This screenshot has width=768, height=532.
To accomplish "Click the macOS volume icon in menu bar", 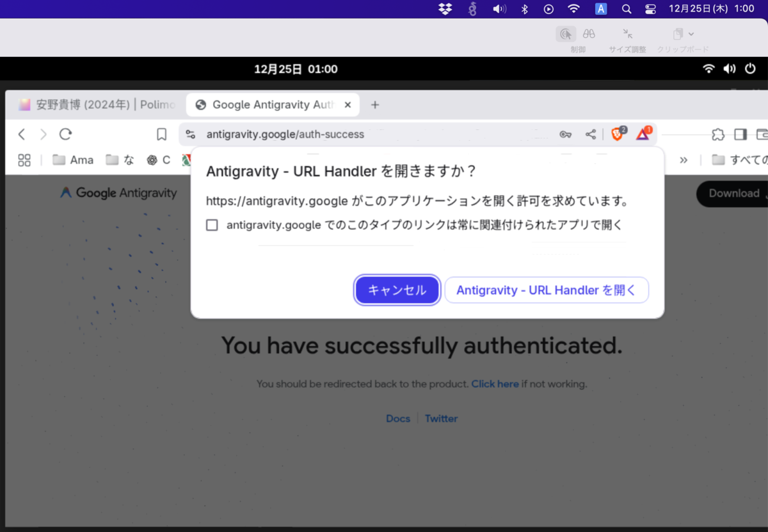I will 499,9.
